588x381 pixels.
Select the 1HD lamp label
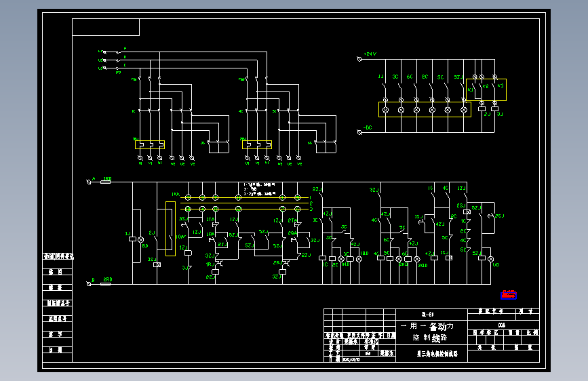[345, 264]
